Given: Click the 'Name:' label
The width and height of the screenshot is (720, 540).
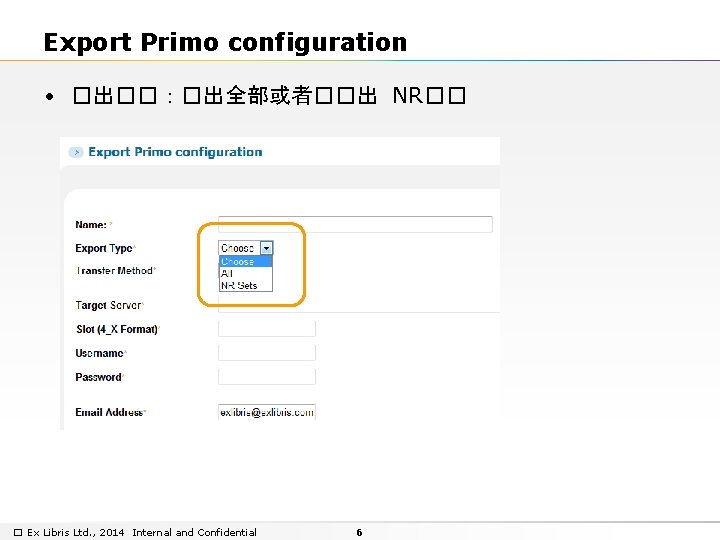Looking at the screenshot, I should 91,225.
